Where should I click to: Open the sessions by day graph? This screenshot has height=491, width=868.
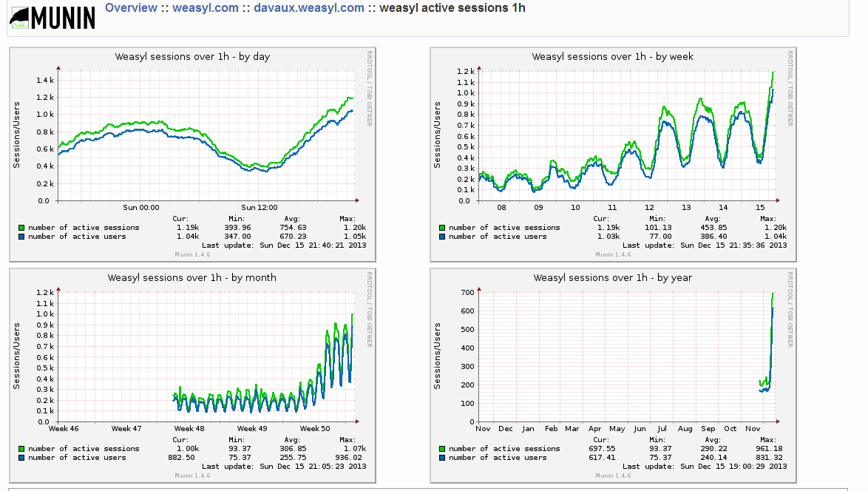[x=193, y=155]
